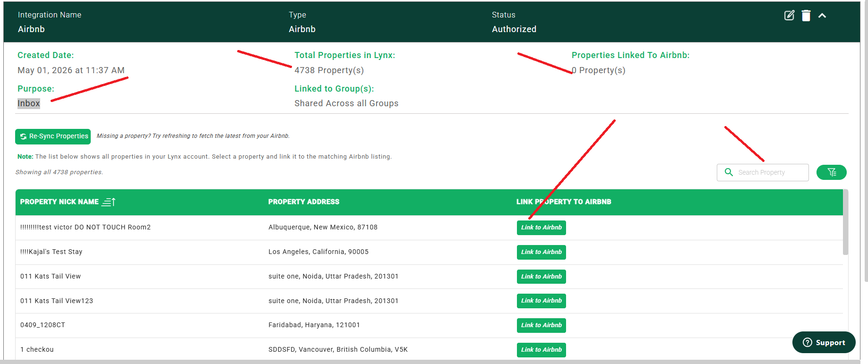This screenshot has width=868, height=364.
Task: Click the 0 Property(s) linked count
Action: point(599,70)
